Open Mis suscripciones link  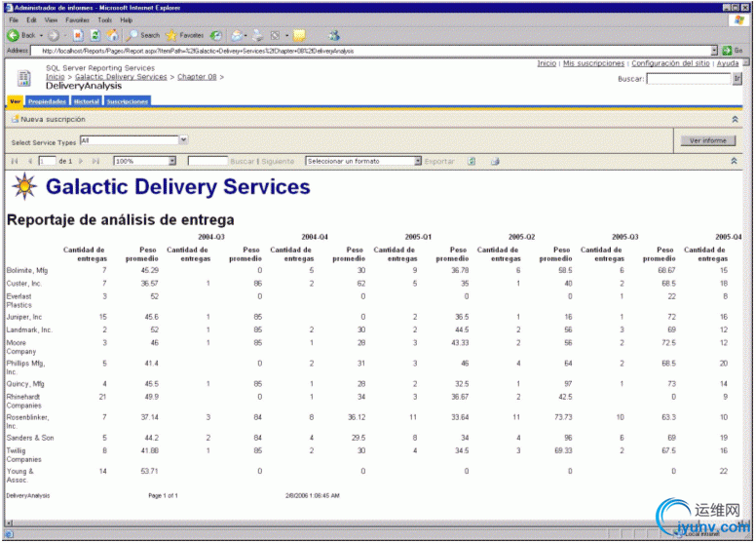point(593,63)
